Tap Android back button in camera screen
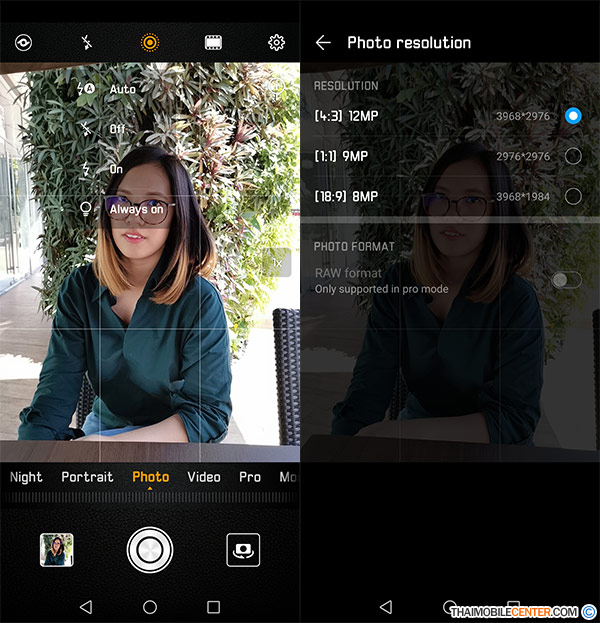600x623 pixels. point(86,607)
